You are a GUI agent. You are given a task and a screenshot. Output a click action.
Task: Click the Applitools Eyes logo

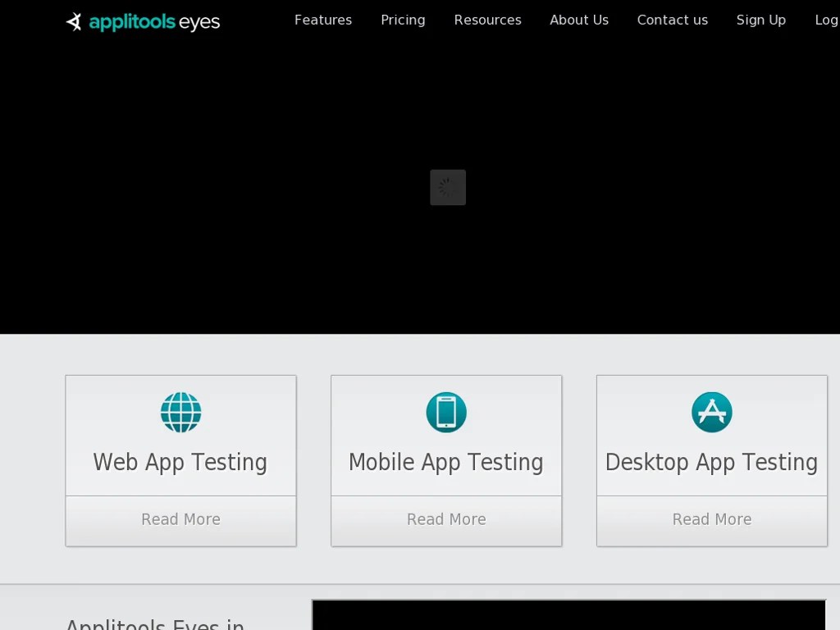point(142,21)
